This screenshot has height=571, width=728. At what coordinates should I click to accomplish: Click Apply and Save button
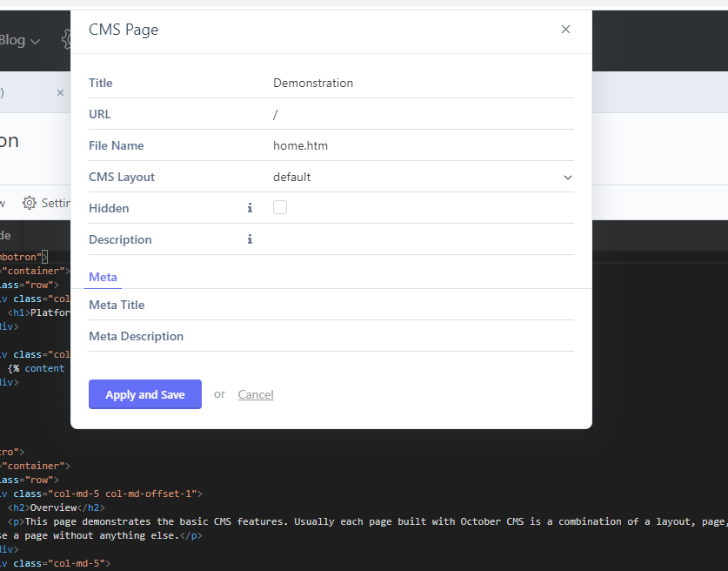pyautogui.click(x=145, y=394)
